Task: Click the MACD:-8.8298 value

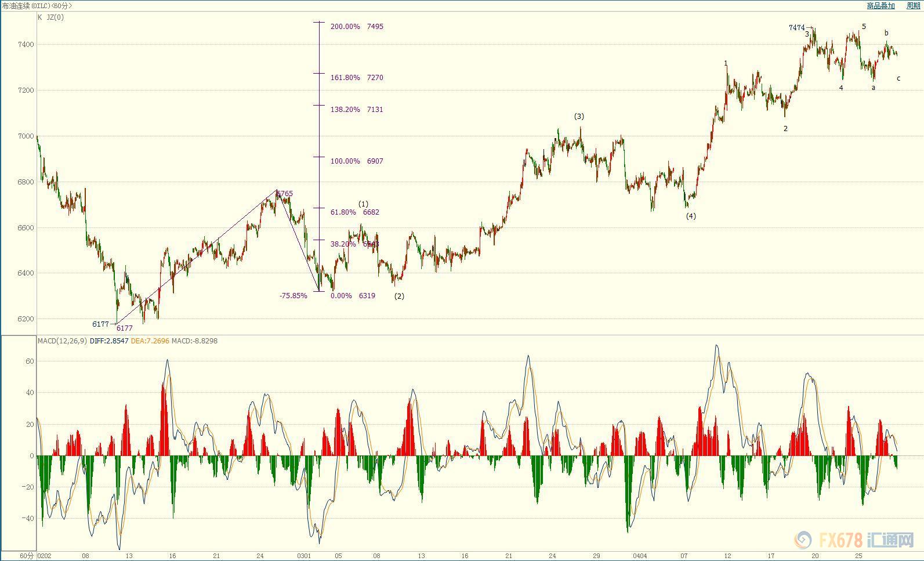Action: click(x=194, y=341)
